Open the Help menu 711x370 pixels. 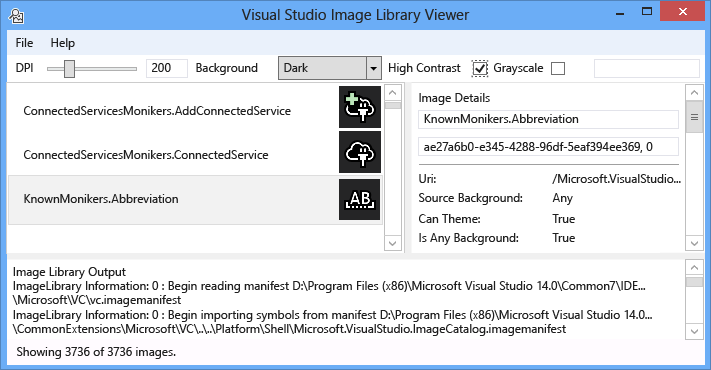click(x=63, y=43)
